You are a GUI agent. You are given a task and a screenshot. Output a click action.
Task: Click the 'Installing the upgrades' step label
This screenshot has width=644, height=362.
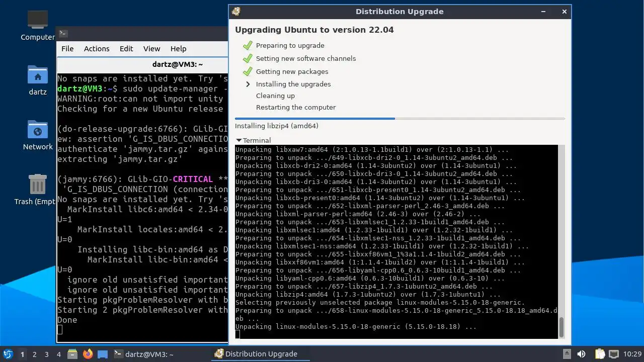(293, 84)
